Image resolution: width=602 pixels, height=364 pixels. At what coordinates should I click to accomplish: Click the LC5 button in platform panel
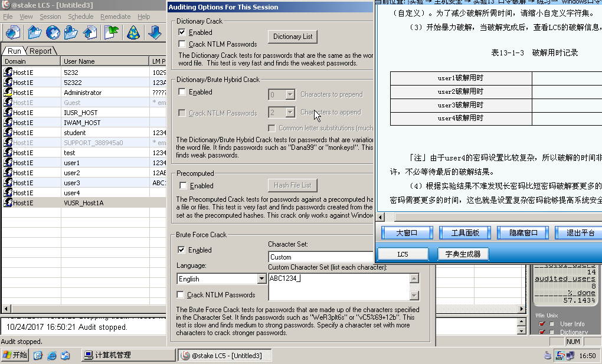coord(403,254)
